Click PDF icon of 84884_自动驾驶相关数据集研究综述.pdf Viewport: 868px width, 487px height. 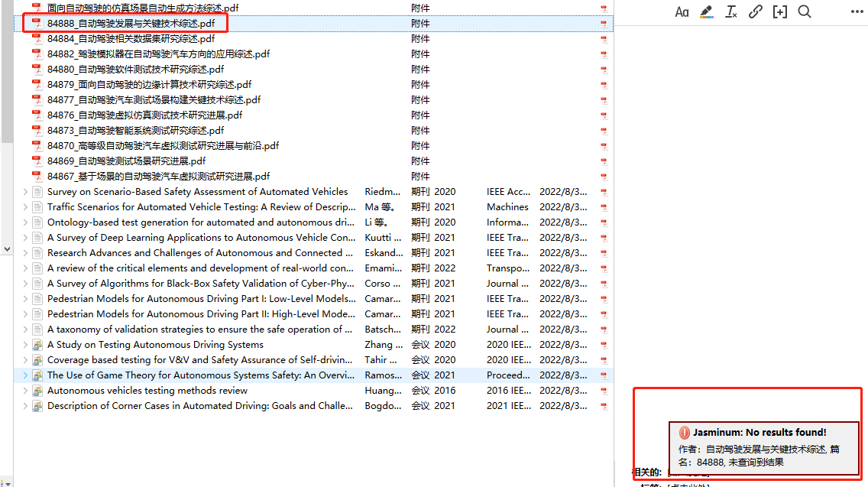pos(37,39)
